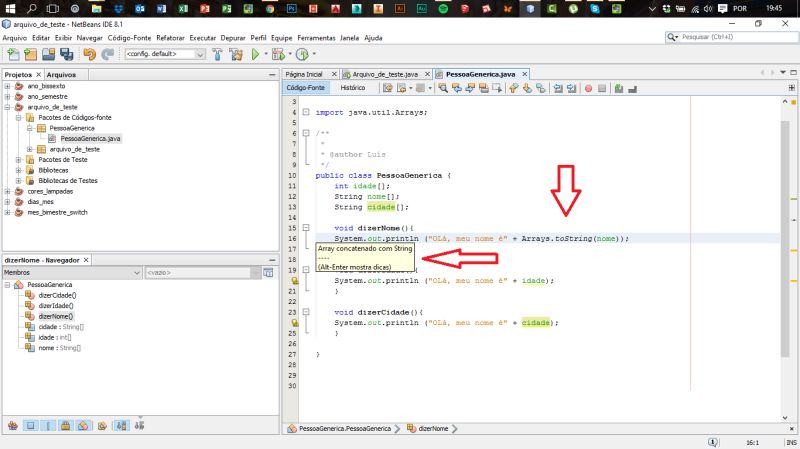Click the Open Project toolbar icon
This screenshot has height=449, width=800.
tap(48, 54)
